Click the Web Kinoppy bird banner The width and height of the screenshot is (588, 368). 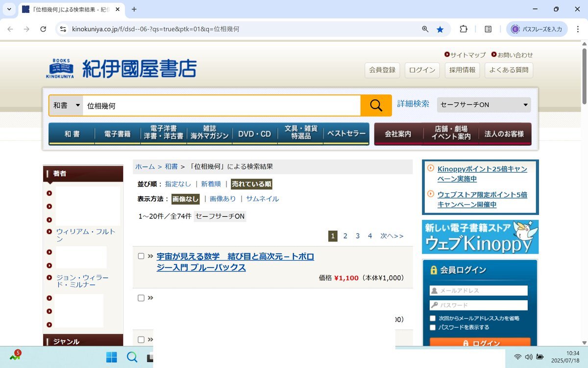480,237
